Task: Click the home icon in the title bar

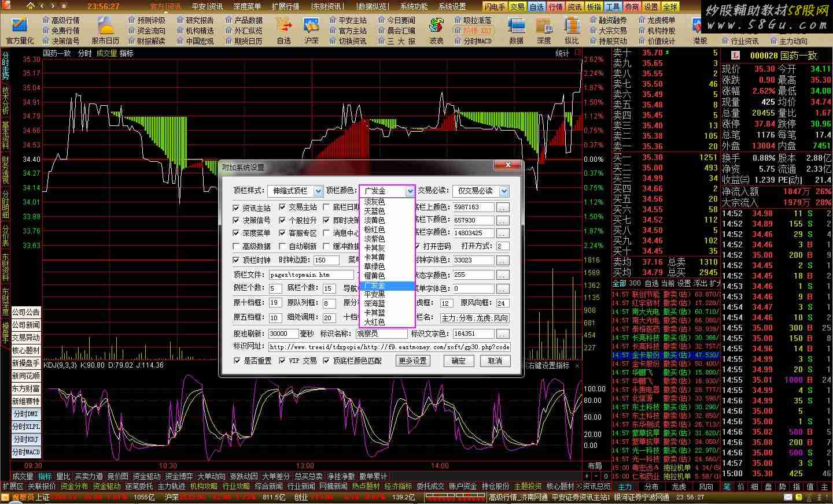Action: [x=32, y=6]
